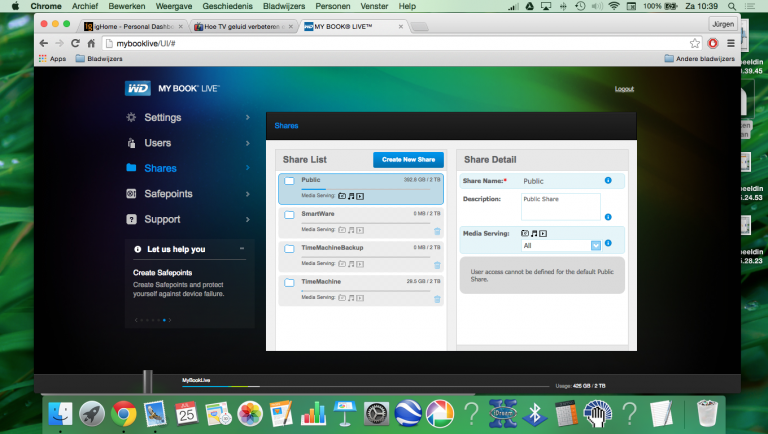Open the browser home page

click(x=91, y=43)
